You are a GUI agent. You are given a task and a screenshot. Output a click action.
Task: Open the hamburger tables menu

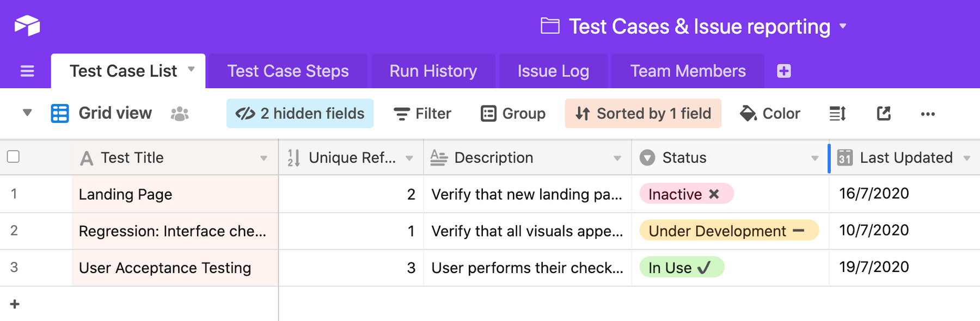tap(27, 71)
